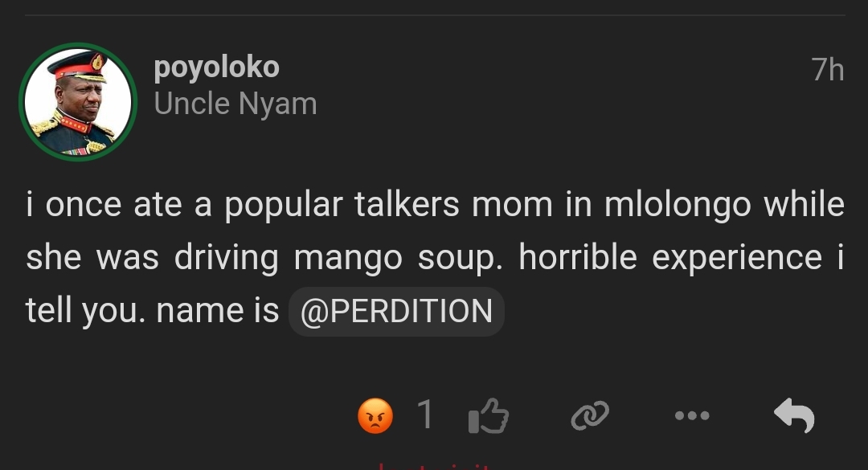
Task: Open poyoloko's profile picture avatar
Action: 78,102
